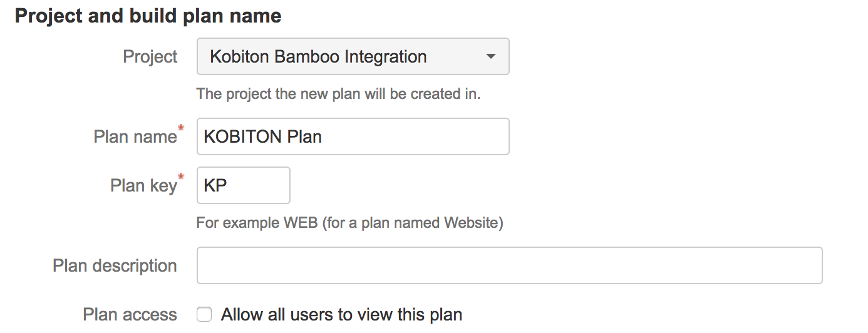
Task: Click the Plan name label
Action: 135,137
